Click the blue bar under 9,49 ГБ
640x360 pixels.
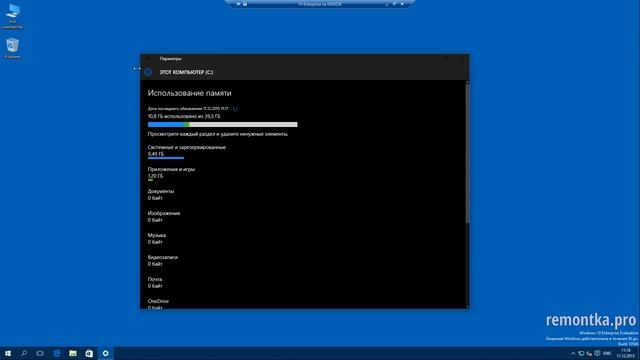(166, 158)
